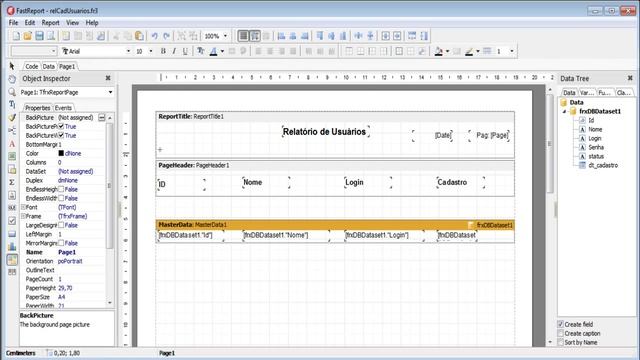Select the 'Relatório de Usuários' title object

click(x=325, y=132)
